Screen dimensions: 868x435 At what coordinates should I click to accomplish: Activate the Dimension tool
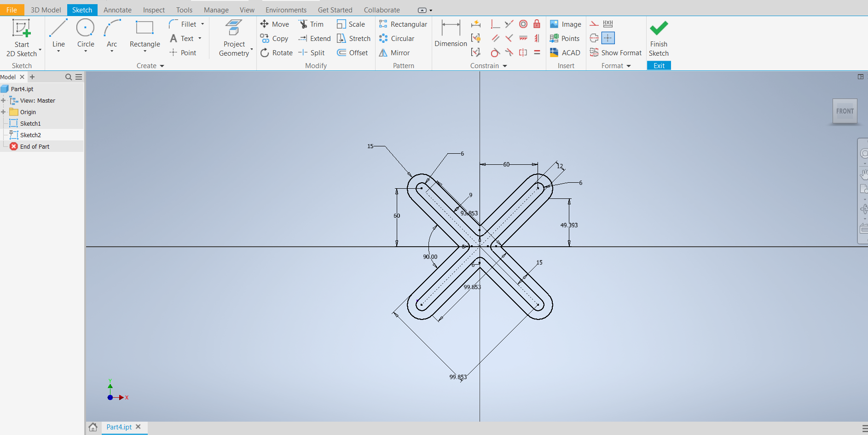(x=451, y=33)
